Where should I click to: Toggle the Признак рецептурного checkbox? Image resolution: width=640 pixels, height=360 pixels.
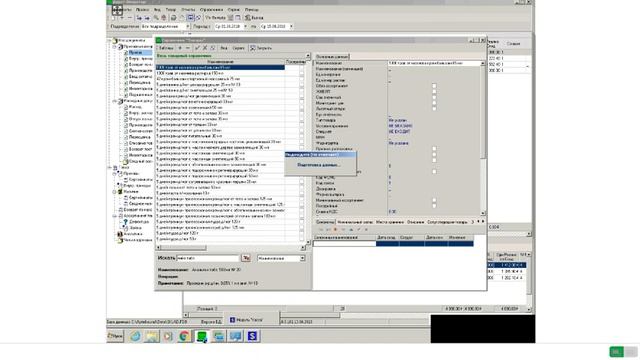click(434, 149)
